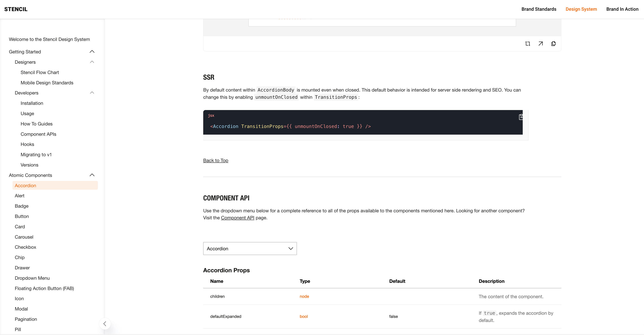
Task: Open the Stencil Flow Chart page
Action: point(40,72)
